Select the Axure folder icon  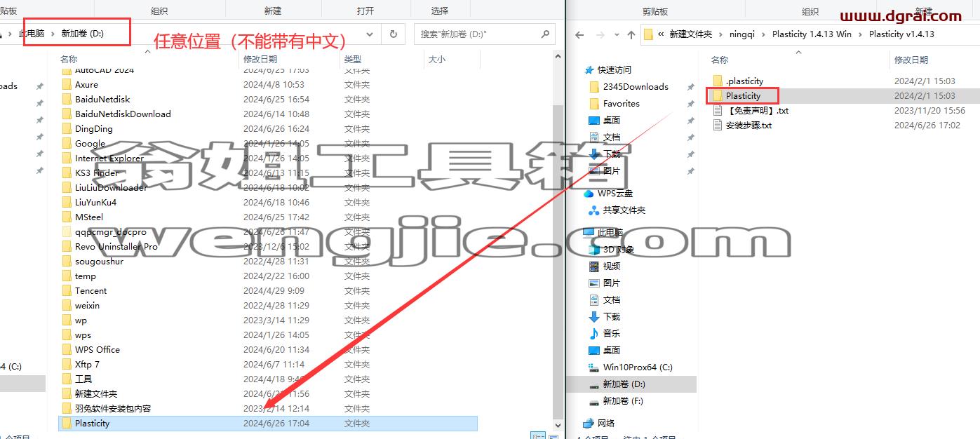(67, 84)
